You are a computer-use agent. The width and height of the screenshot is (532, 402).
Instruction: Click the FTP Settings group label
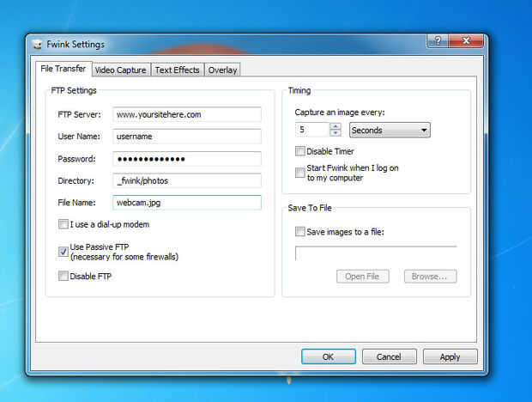[x=74, y=91]
